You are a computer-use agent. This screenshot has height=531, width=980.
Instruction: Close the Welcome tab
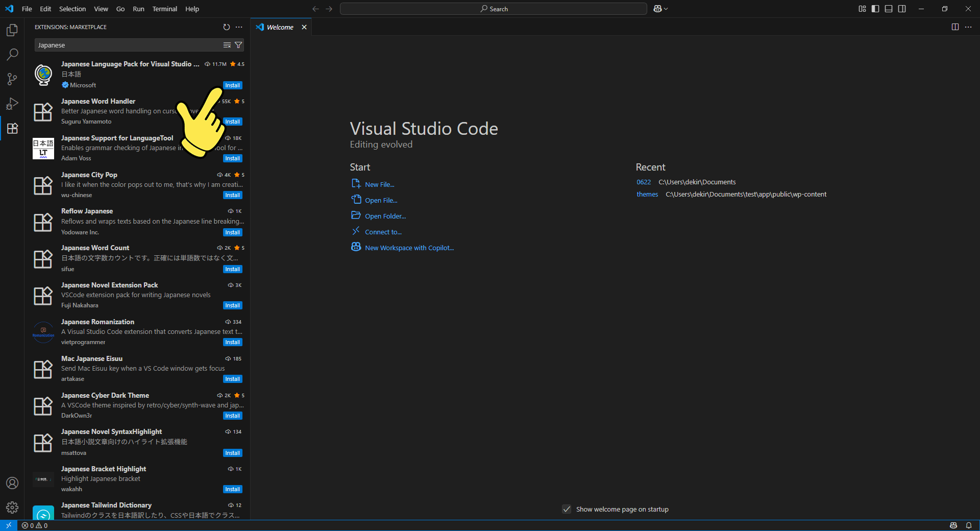(304, 27)
